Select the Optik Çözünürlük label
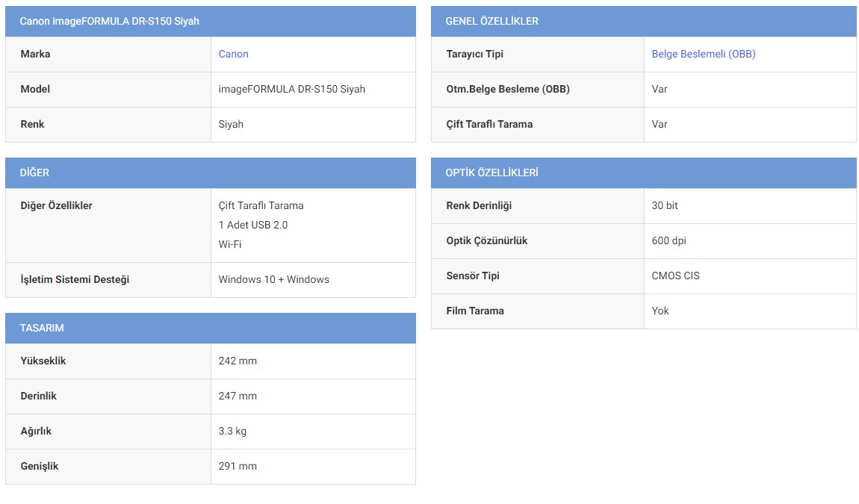 [x=486, y=240]
